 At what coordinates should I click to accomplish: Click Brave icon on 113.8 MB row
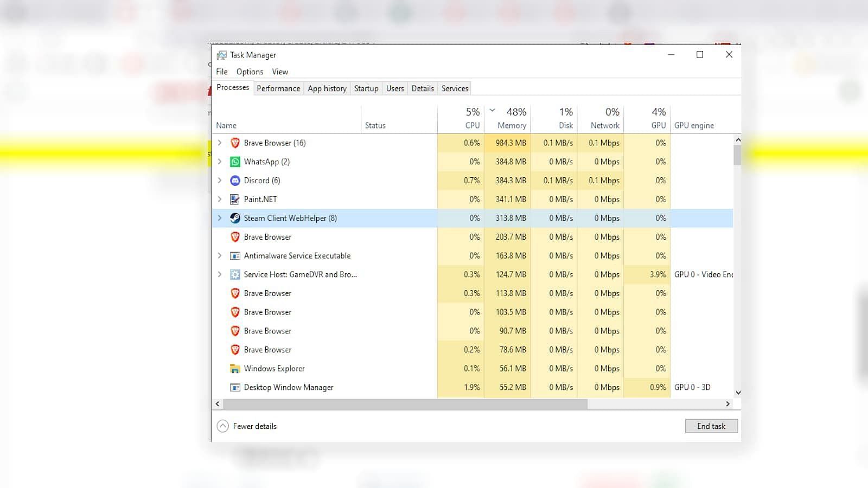235,293
